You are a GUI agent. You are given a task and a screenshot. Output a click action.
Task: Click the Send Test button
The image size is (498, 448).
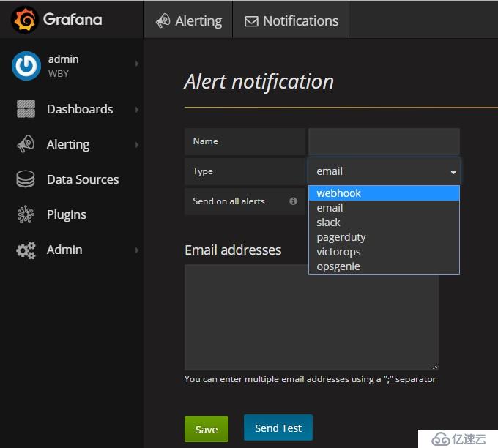pos(278,428)
